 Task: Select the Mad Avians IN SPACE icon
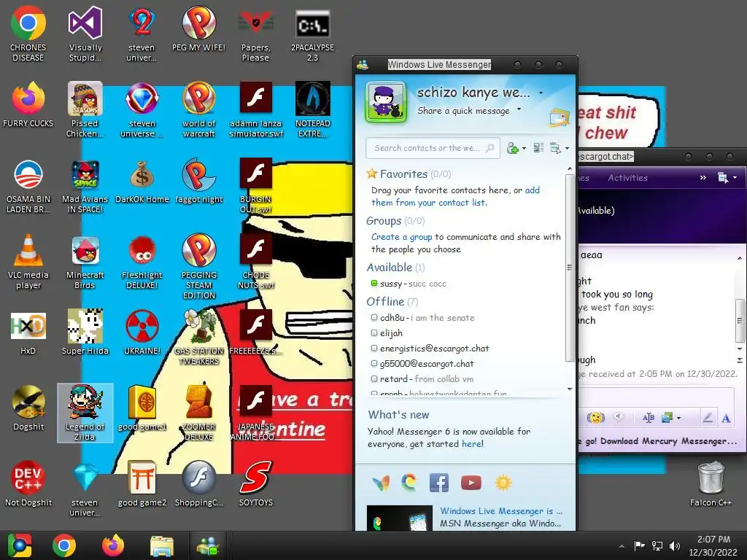(85, 187)
